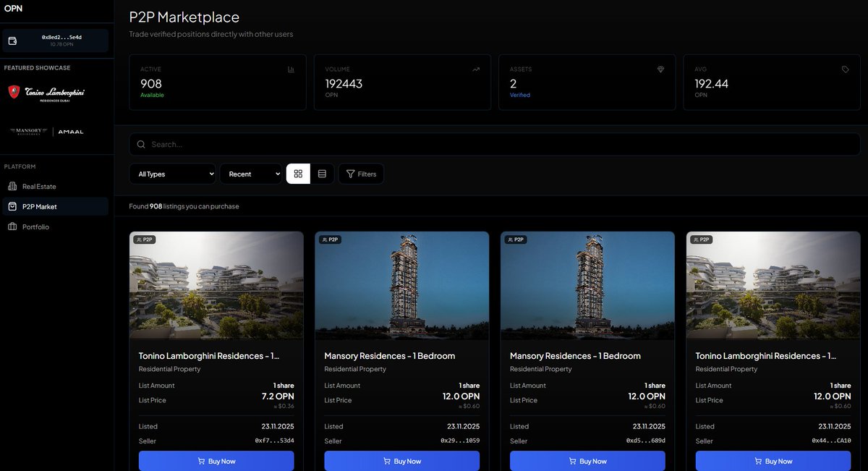Click the Found 908 listings text
Image resolution: width=868 pixels, height=471 pixels.
(x=184, y=206)
